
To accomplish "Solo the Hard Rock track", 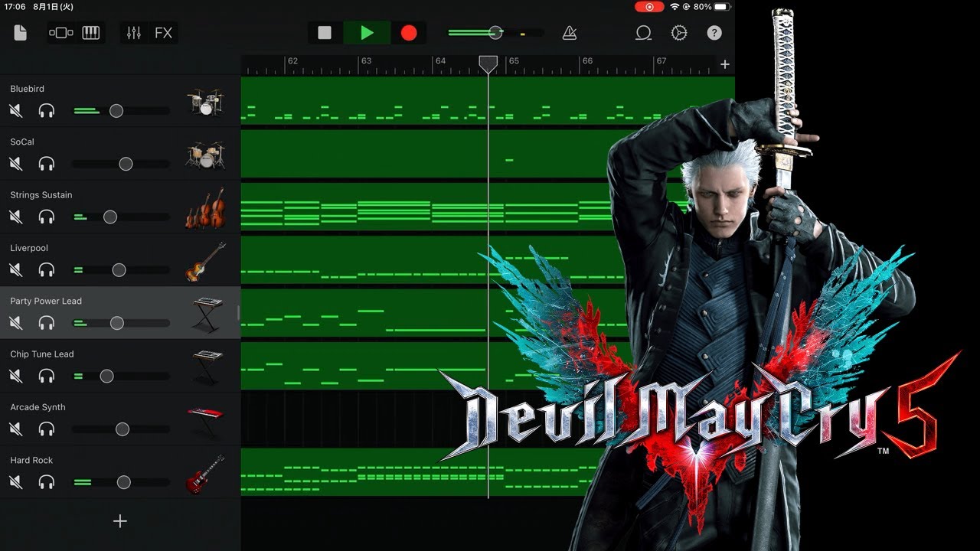I will point(47,482).
